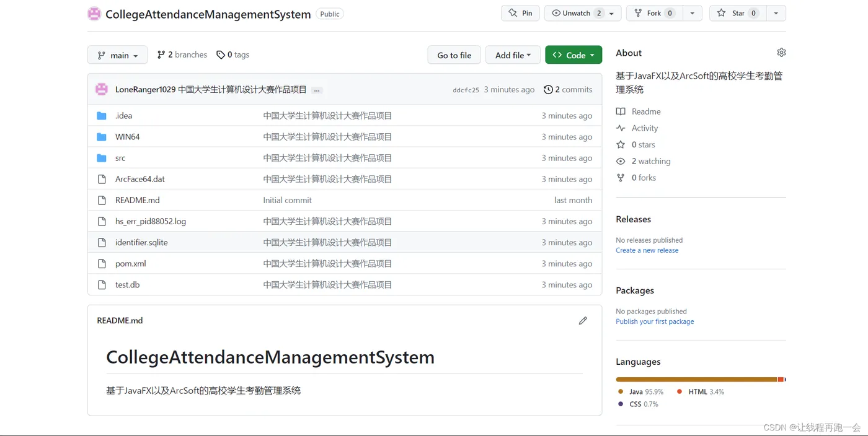Click the HTML 3.4% language entry
This screenshot has width=868, height=436.
tap(701, 392)
